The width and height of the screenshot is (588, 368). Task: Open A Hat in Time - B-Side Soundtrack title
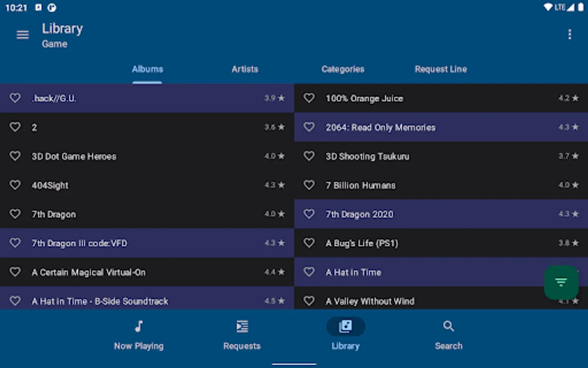(100, 301)
